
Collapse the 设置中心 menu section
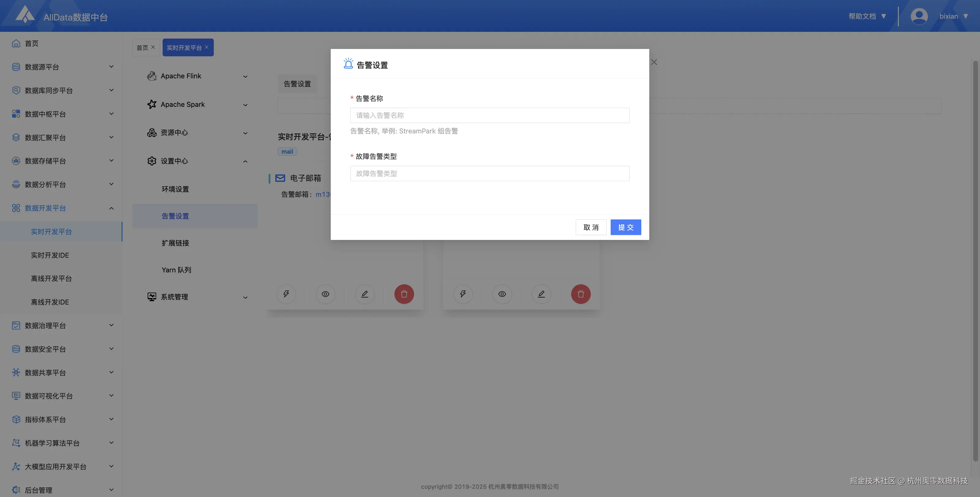[x=245, y=161]
